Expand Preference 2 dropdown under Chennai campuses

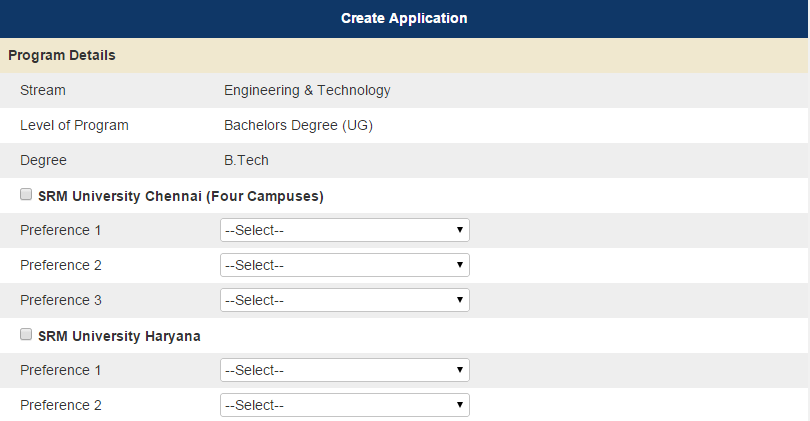(x=344, y=265)
